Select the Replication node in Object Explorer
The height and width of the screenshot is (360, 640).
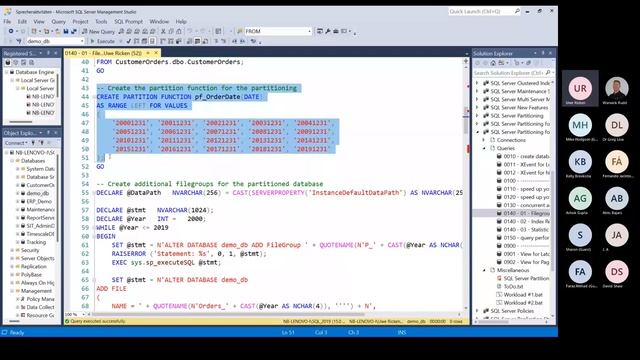(31, 267)
